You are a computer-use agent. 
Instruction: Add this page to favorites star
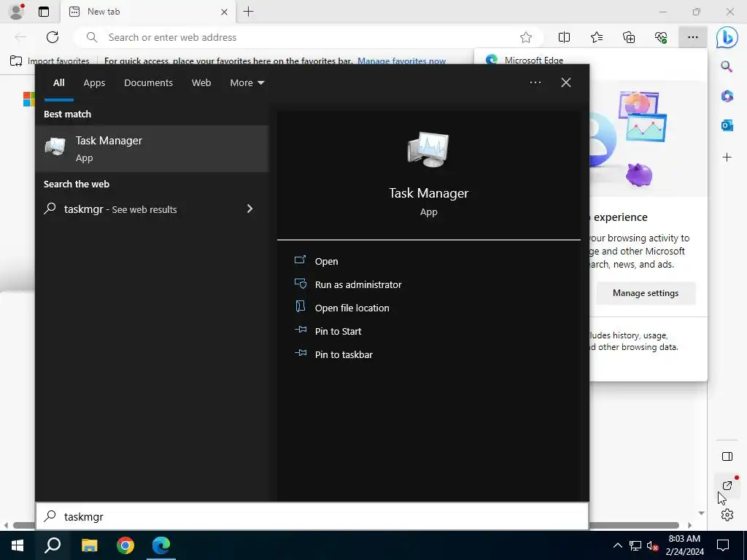click(525, 37)
